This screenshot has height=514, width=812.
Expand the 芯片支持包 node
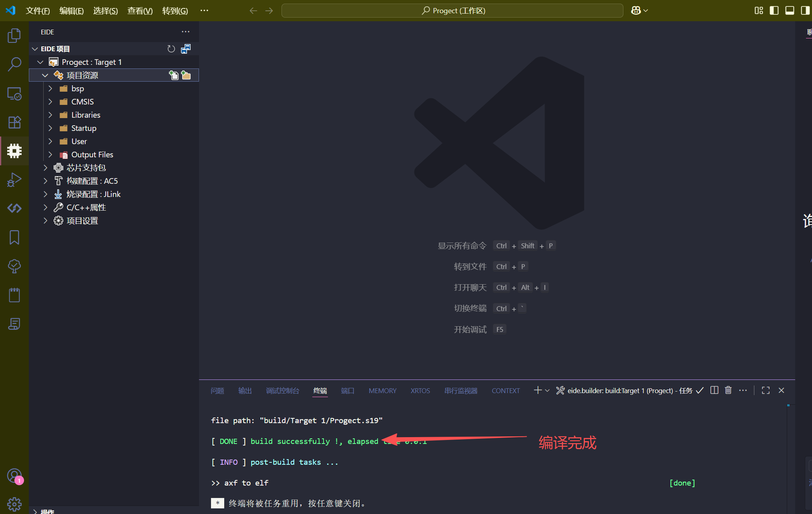click(x=45, y=168)
